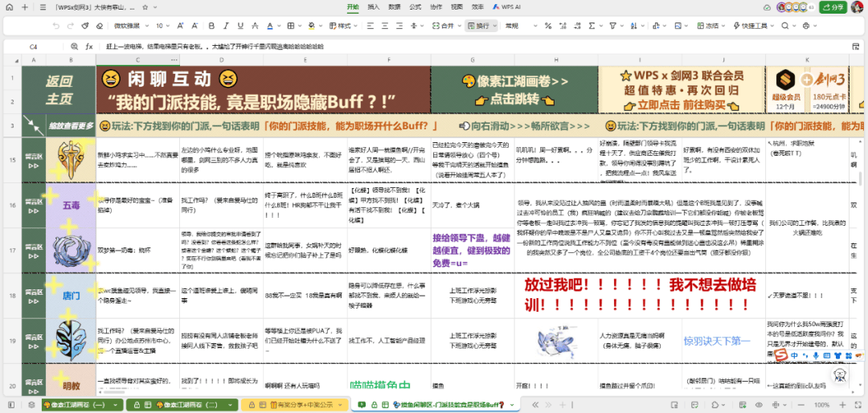The height and width of the screenshot is (413, 868).
Task: Open the 快捷工具 quick tools dropdown
Action: [753, 26]
